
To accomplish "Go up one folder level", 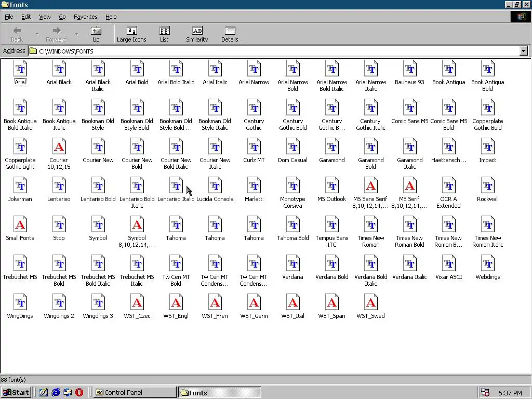I will click(x=96, y=34).
